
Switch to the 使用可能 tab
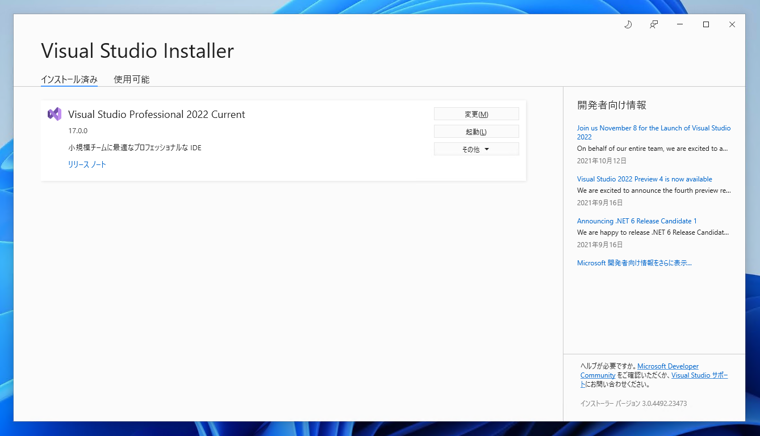[131, 79]
